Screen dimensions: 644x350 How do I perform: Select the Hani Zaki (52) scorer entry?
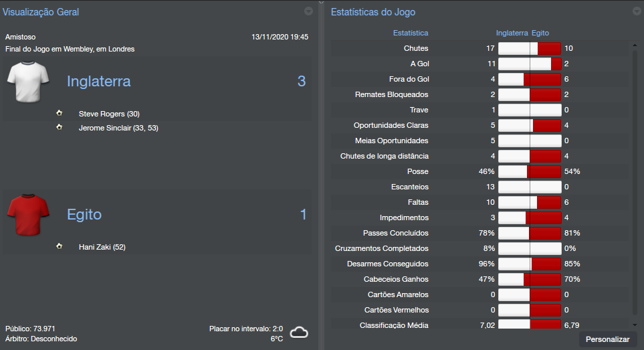pyautogui.click(x=102, y=247)
